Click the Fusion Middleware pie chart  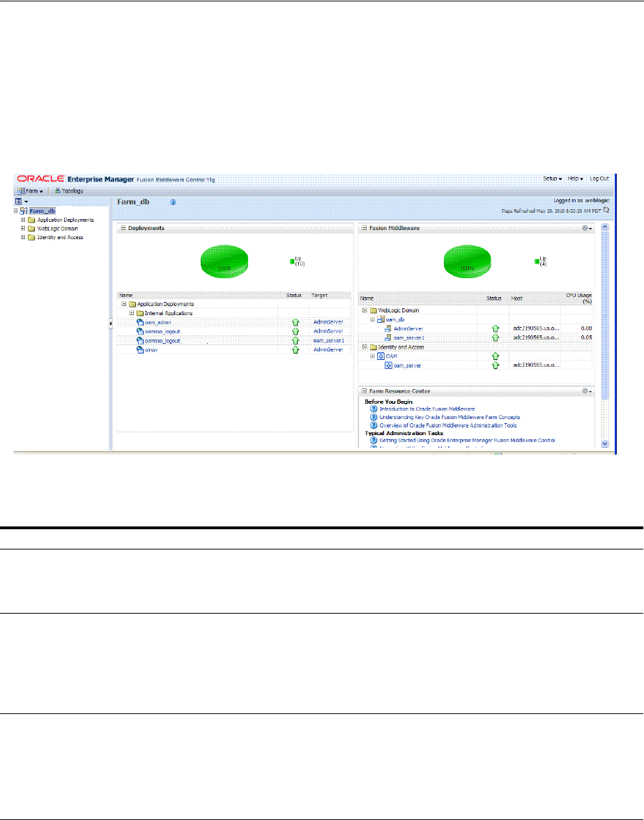[x=467, y=261]
